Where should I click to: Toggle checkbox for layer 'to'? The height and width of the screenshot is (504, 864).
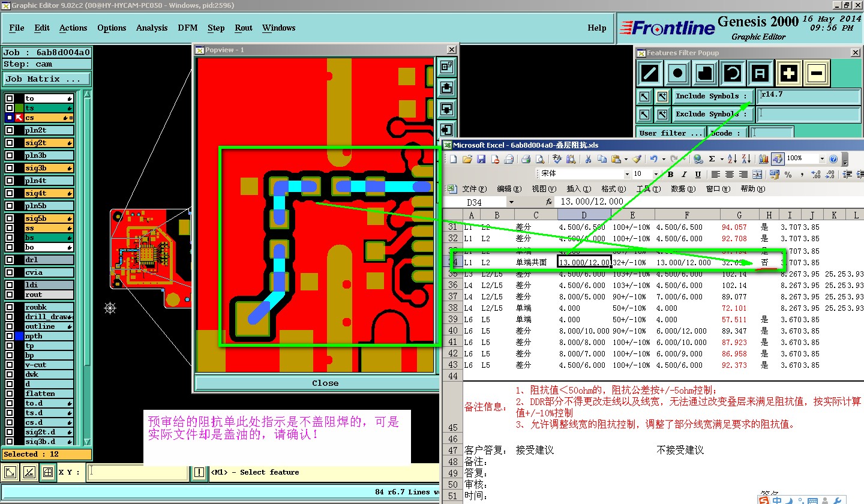[x=10, y=98]
